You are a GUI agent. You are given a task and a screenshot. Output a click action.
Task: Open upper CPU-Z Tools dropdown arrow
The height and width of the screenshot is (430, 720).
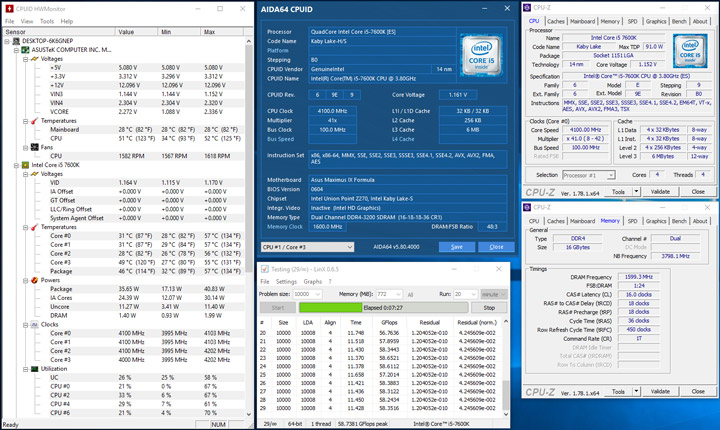click(636, 192)
